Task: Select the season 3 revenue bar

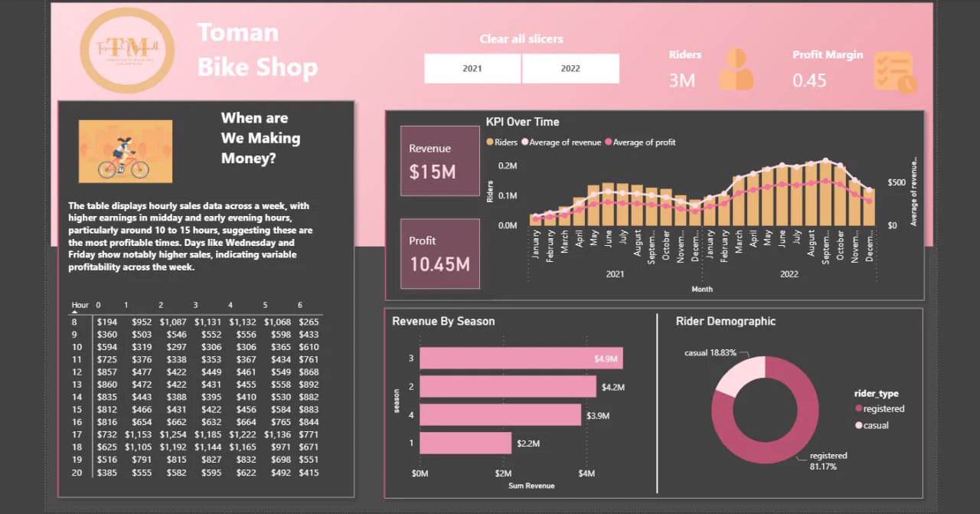Action: [521, 358]
